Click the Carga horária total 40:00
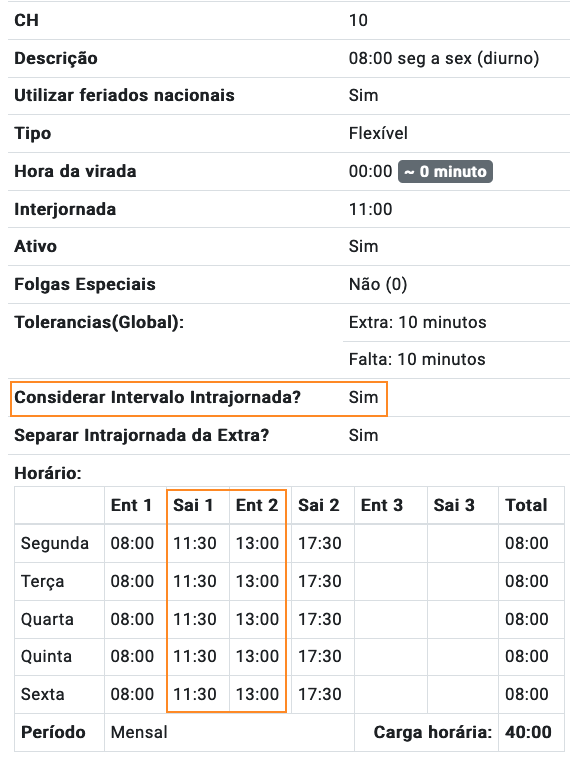Screen dimensions: 574x764 click(528, 732)
